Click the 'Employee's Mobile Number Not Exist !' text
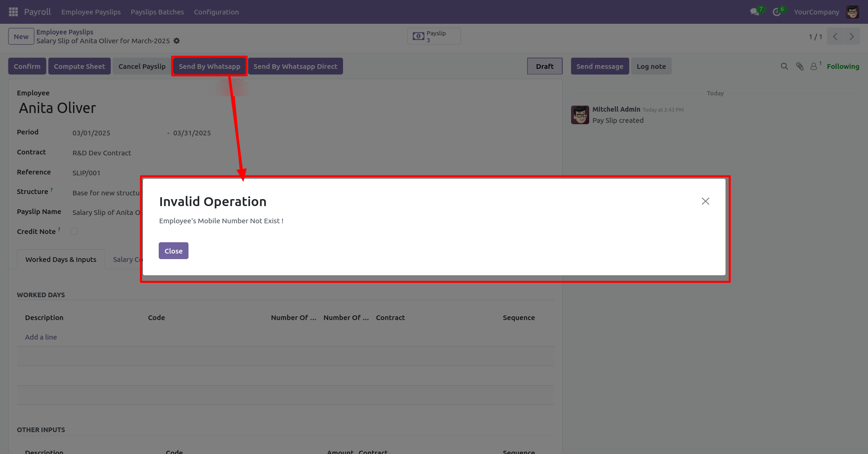The height and width of the screenshot is (454, 868). tap(221, 221)
